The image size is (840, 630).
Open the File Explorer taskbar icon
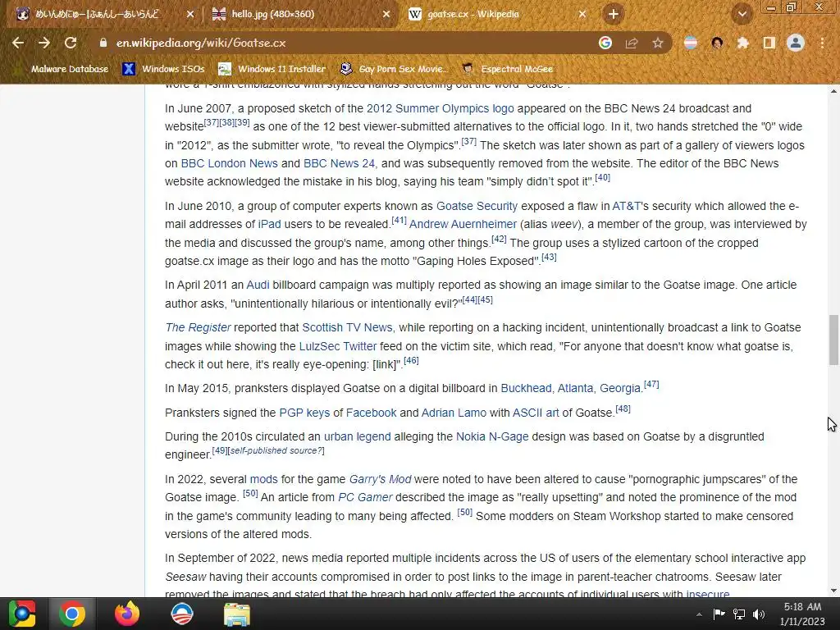tap(236, 614)
